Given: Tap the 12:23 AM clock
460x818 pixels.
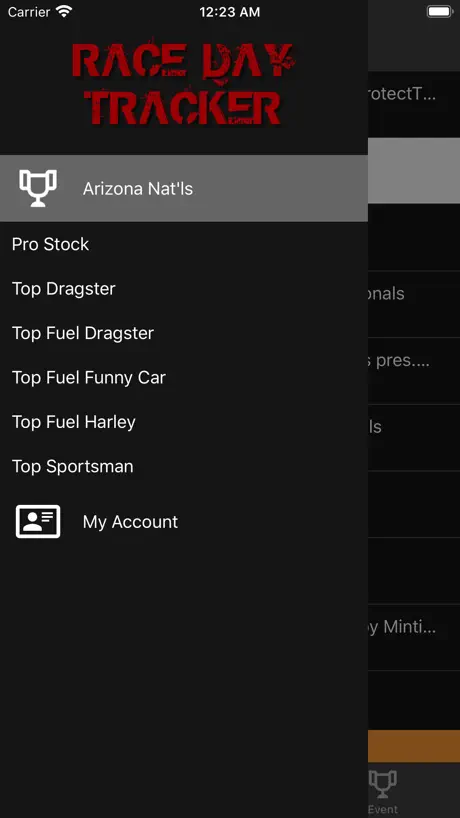Looking at the screenshot, I should point(229,12).
